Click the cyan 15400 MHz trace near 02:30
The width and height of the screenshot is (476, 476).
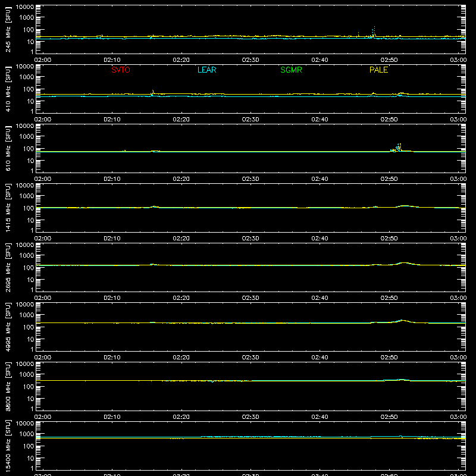250,437
